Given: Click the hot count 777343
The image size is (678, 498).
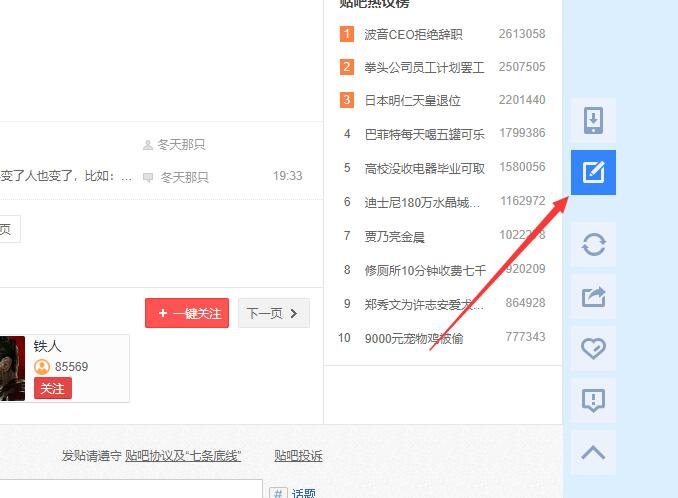Looking at the screenshot, I should pos(525,337).
